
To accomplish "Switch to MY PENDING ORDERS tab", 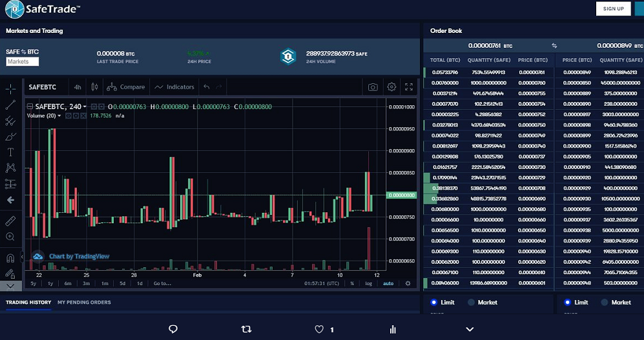I will (x=84, y=303).
